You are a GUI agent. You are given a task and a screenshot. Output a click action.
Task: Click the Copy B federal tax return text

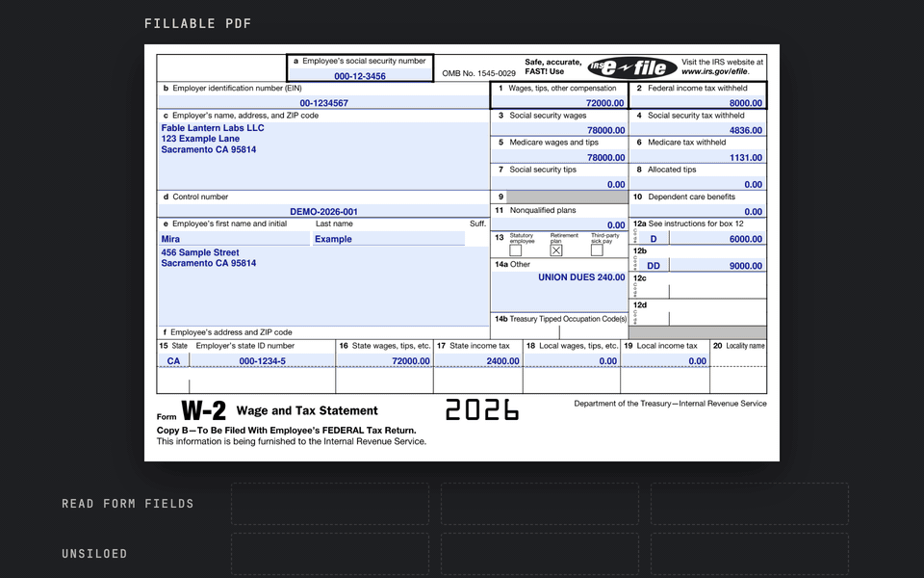click(x=287, y=430)
